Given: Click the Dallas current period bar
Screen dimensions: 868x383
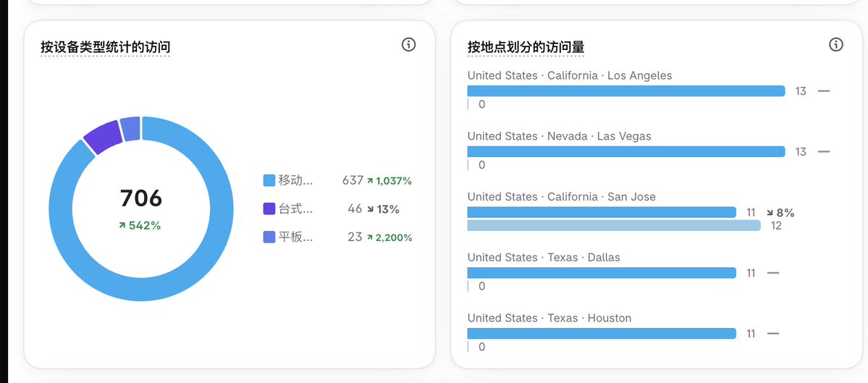Looking at the screenshot, I should click(x=602, y=273).
